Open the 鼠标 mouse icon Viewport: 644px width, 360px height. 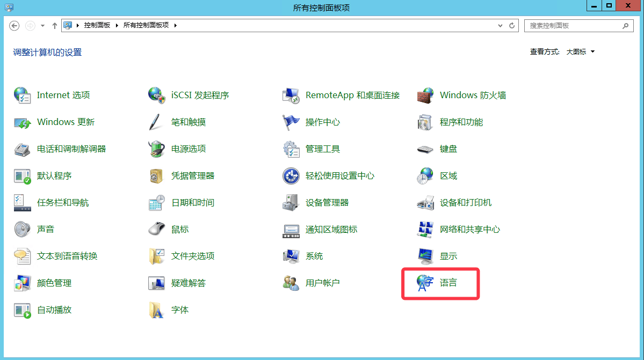(156, 229)
